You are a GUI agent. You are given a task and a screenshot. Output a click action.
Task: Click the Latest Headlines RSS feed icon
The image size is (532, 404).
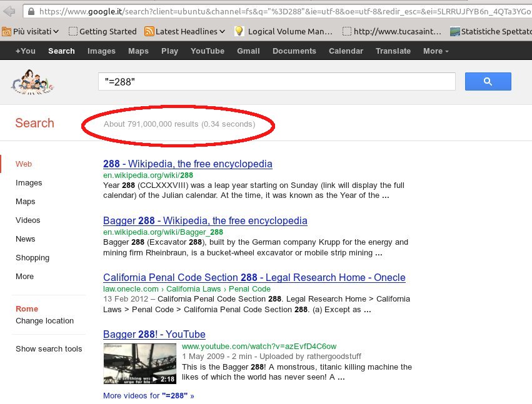coord(149,31)
